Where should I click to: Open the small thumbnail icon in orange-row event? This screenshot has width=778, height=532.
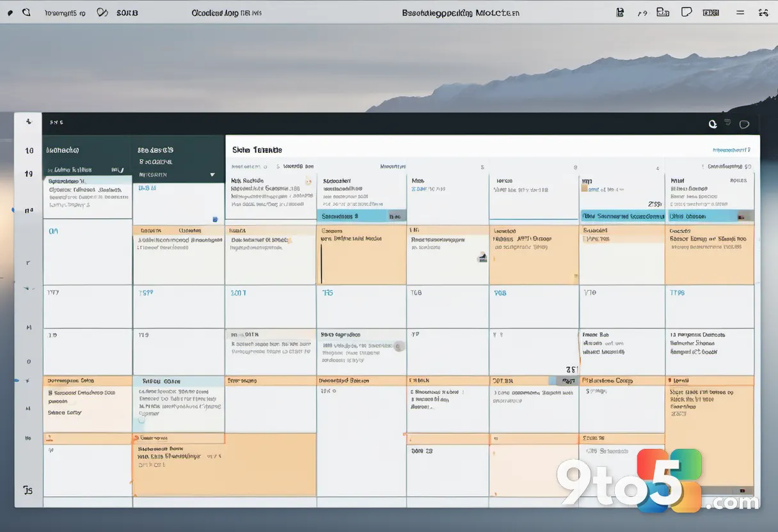click(x=482, y=257)
